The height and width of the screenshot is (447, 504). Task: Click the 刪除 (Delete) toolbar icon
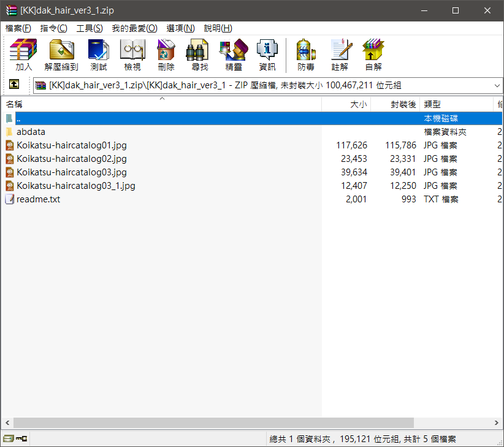166,55
